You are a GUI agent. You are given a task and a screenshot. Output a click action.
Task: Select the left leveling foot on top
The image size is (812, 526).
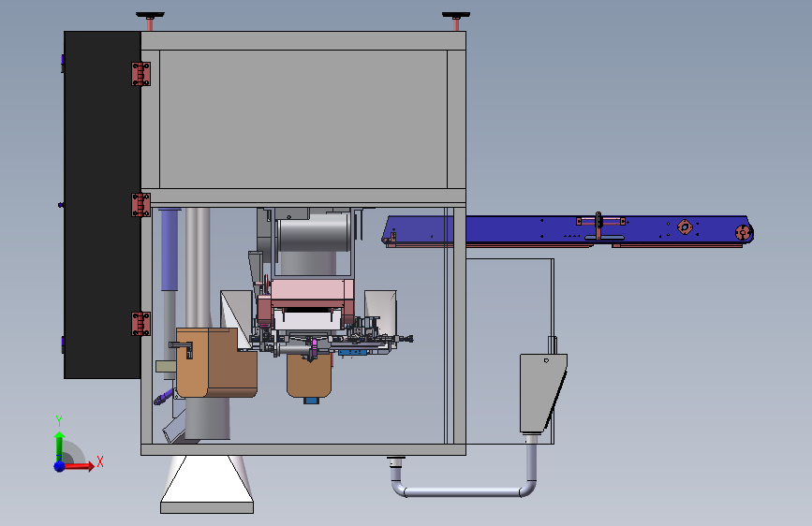click(150, 20)
